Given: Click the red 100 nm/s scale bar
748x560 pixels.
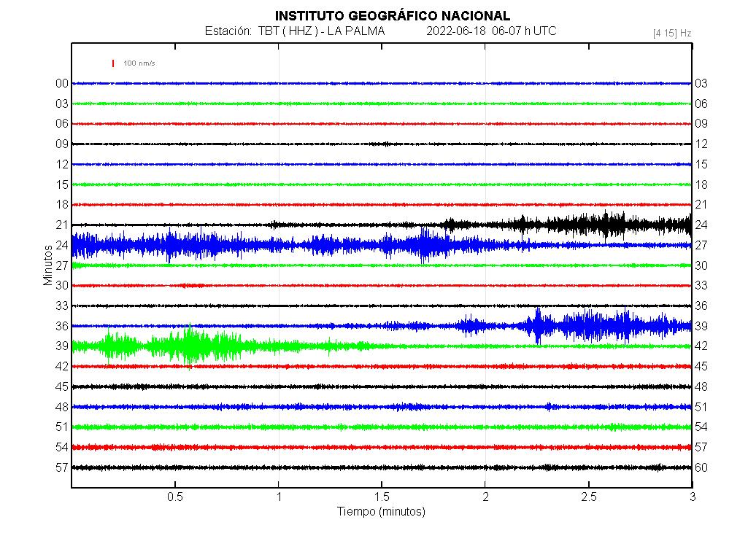Looking at the screenshot, I should point(113,63).
